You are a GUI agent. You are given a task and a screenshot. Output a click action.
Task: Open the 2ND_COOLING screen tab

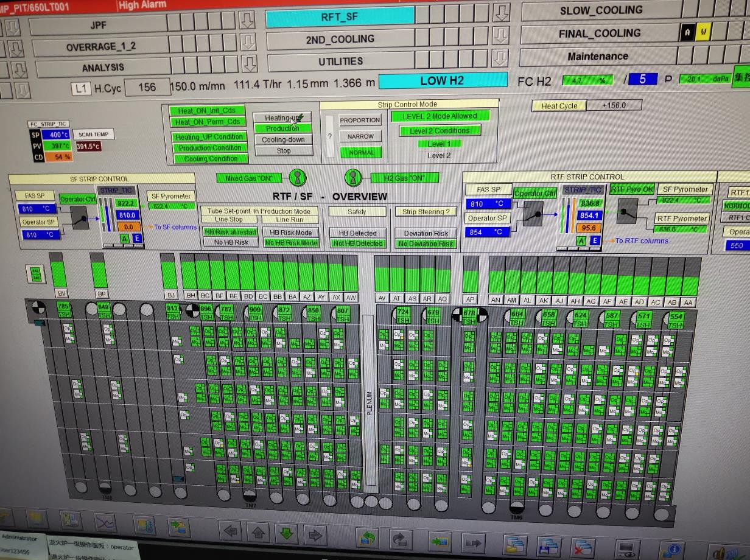pos(340,39)
